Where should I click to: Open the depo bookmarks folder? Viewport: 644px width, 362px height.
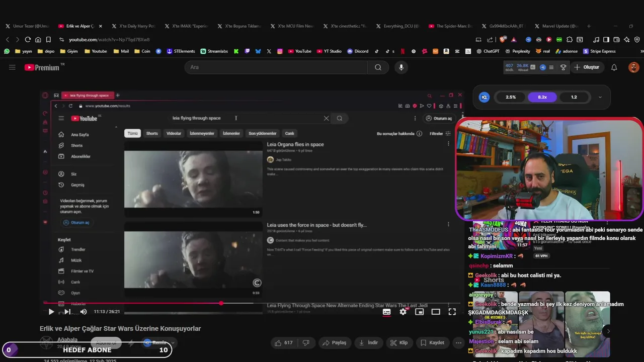point(45,51)
